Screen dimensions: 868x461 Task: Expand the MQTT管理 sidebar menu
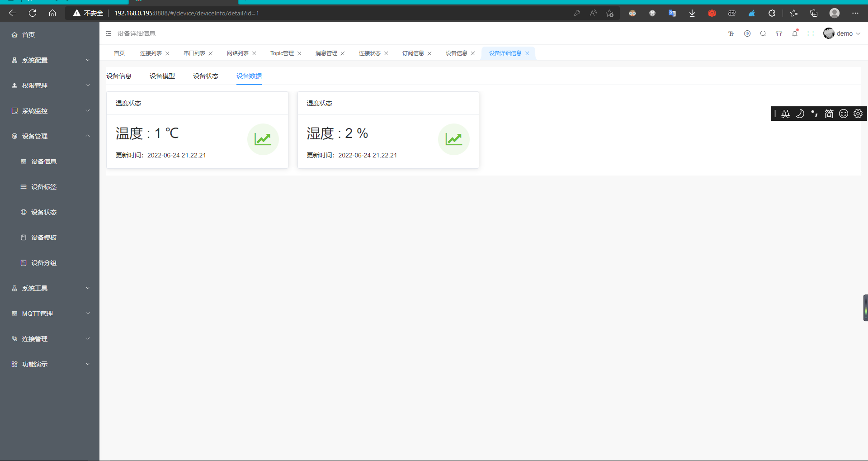pyautogui.click(x=50, y=313)
